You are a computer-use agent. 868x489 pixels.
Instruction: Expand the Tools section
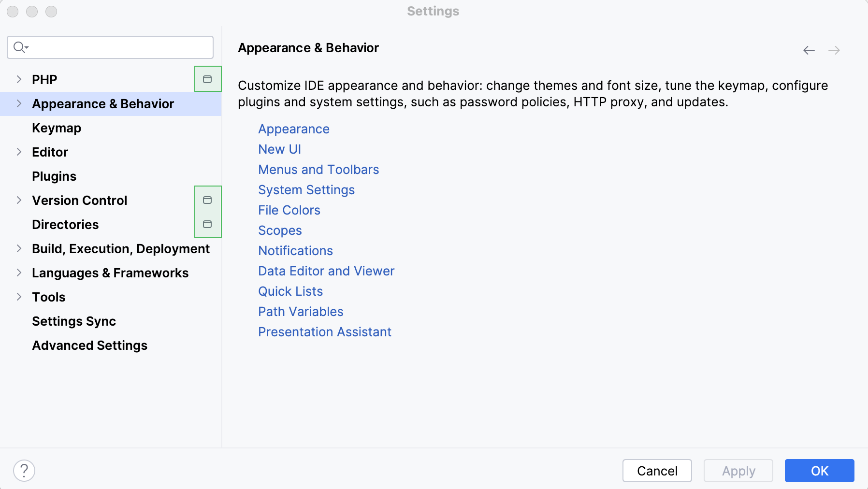[x=19, y=297]
